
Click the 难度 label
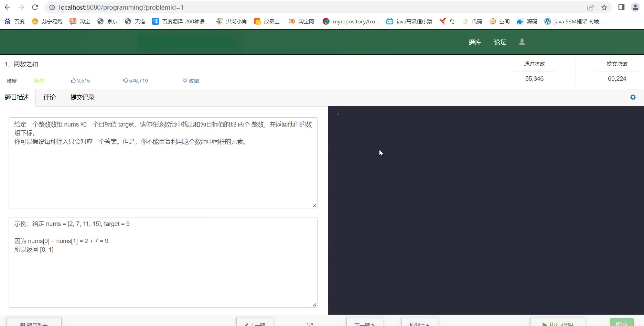pyautogui.click(x=12, y=81)
